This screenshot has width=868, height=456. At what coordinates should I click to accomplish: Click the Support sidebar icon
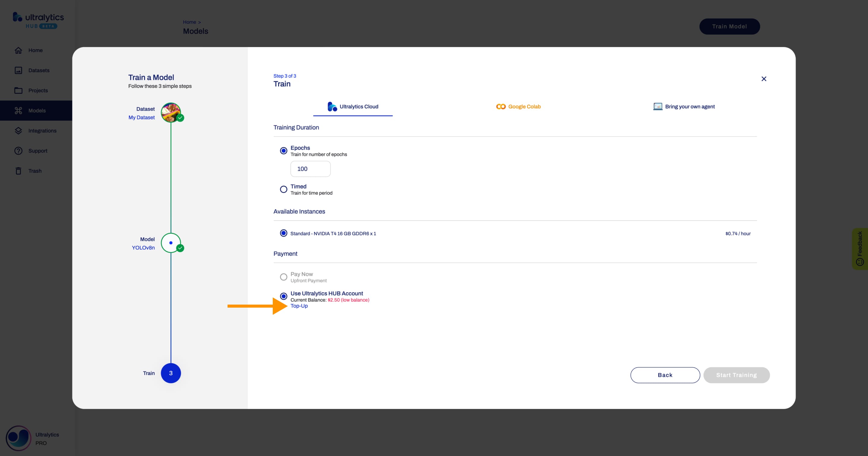tap(18, 150)
